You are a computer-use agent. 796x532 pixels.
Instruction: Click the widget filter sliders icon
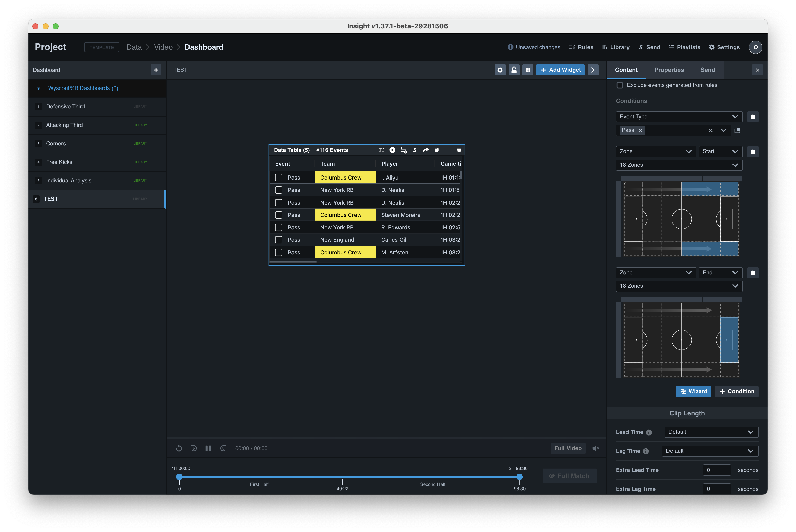pyautogui.click(x=381, y=150)
